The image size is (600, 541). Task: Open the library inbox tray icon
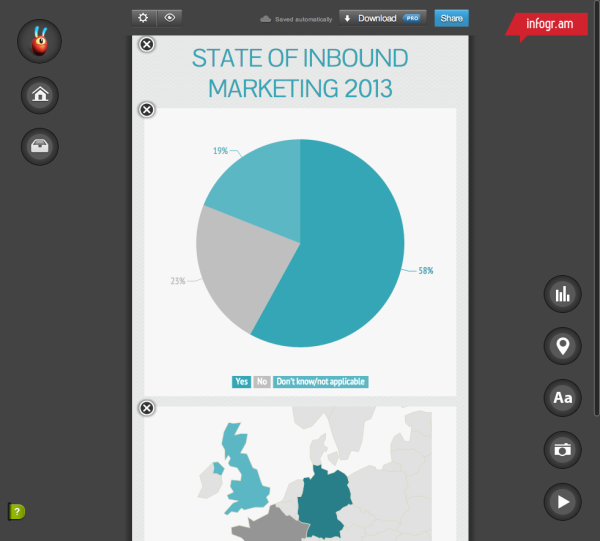pyautogui.click(x=40, y=146)
